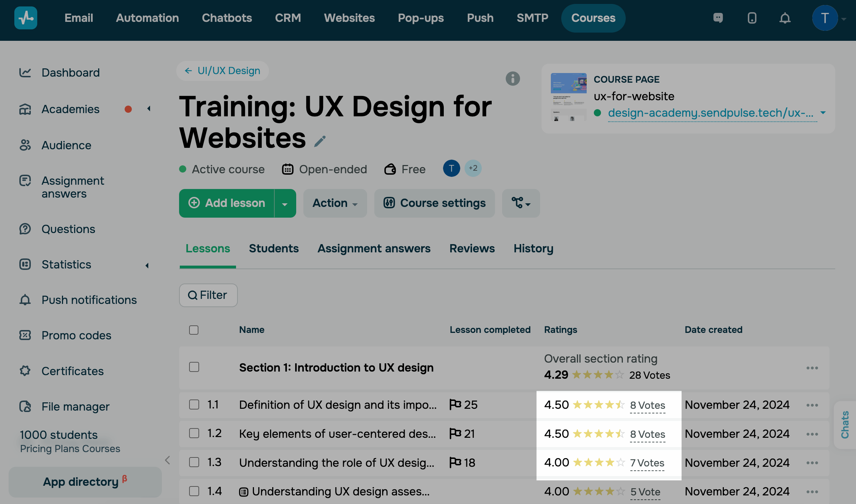
Task: Click the mobile phone icon in header
Action: [x=752, y=18]
